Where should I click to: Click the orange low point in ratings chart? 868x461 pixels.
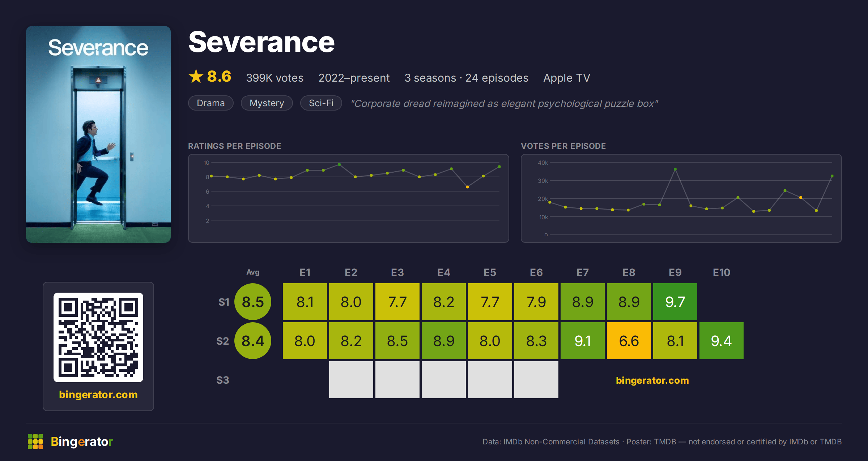(x=467, y=187)
